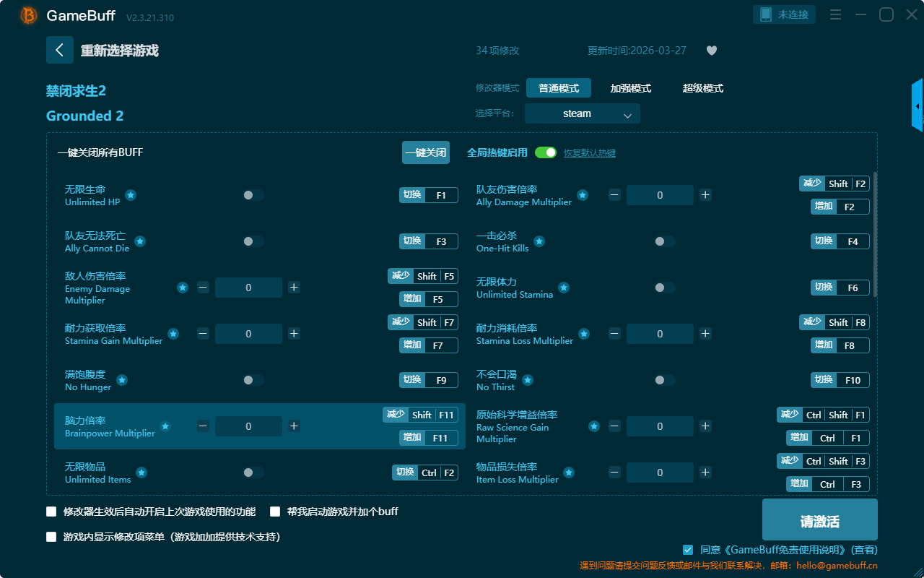
Task: Open the hamburger menu in title bar
Action: click(x=835, y=14)
